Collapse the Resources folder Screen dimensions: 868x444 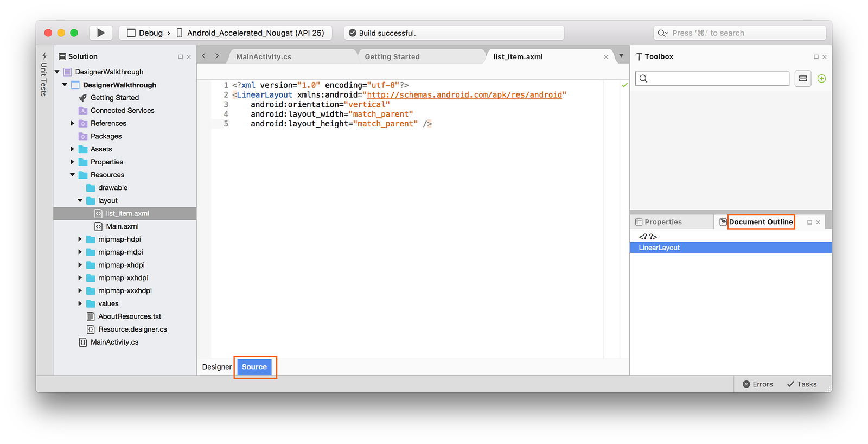[72, 175]
